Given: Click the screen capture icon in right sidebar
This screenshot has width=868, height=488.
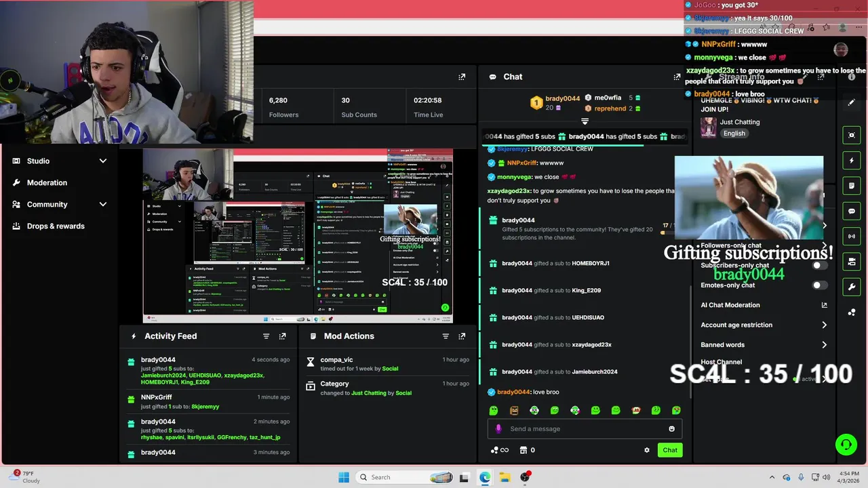Looking at the screenshot, I should click(852, 135).
